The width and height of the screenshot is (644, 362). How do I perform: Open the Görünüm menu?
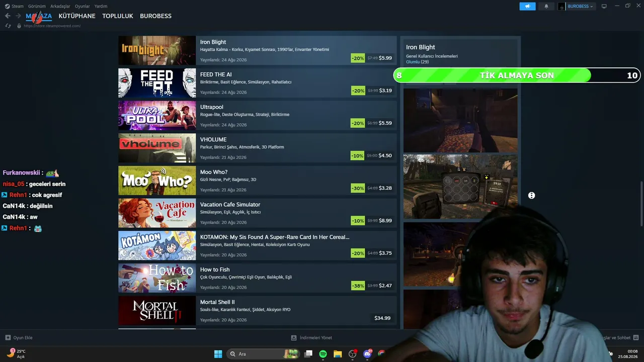37,6
